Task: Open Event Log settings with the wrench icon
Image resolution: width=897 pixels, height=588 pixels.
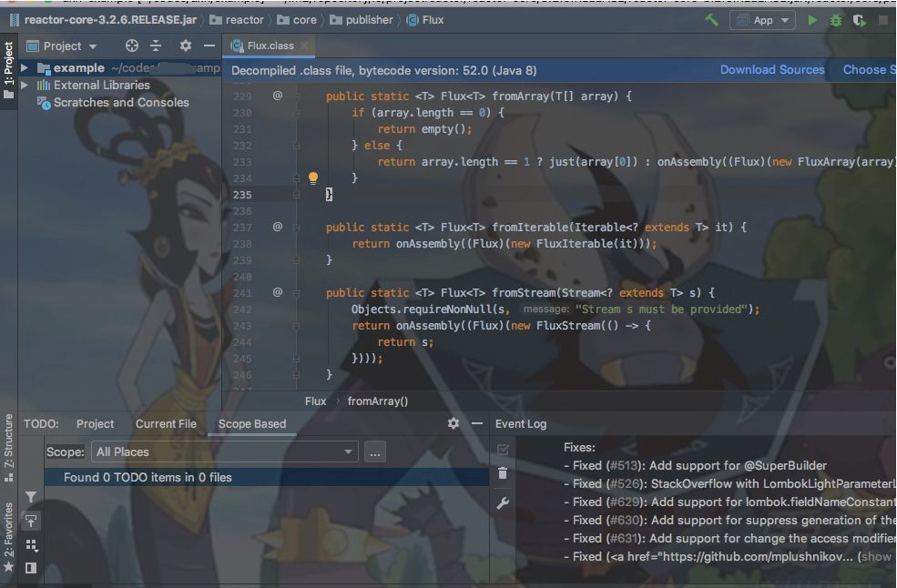Action: point(503,503)
